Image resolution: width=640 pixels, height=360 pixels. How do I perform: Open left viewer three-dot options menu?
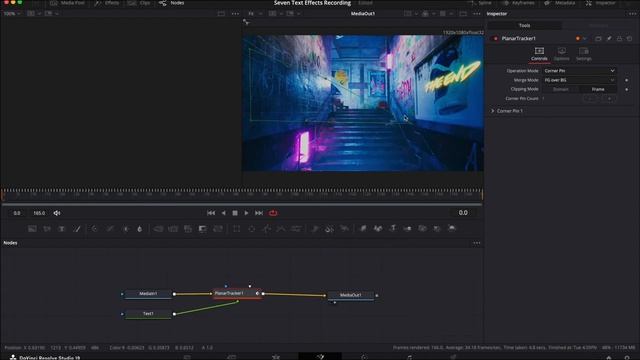coord(235,13)
